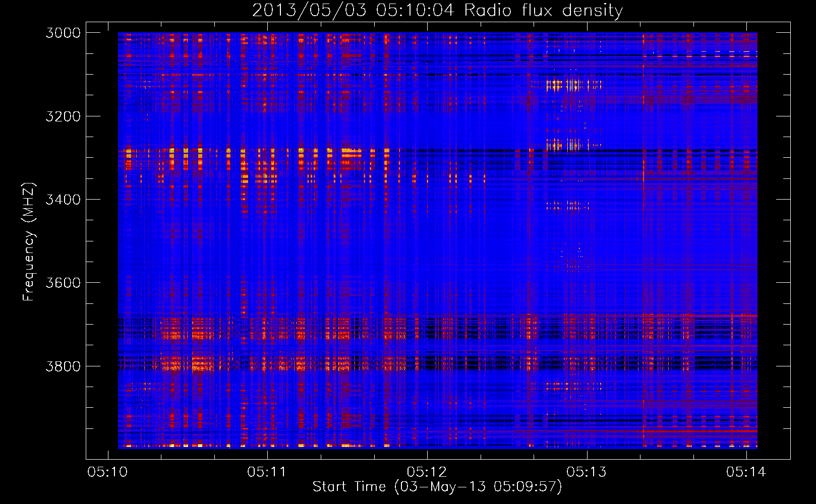816x504 pixels.
Task: Click the 05:13 time tick label
Action: [x=587, y=472]
